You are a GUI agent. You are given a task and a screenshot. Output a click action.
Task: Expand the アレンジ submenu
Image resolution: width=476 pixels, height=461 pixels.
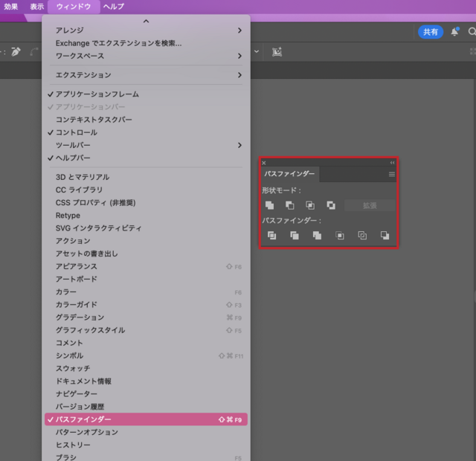[x=146, y=30]
